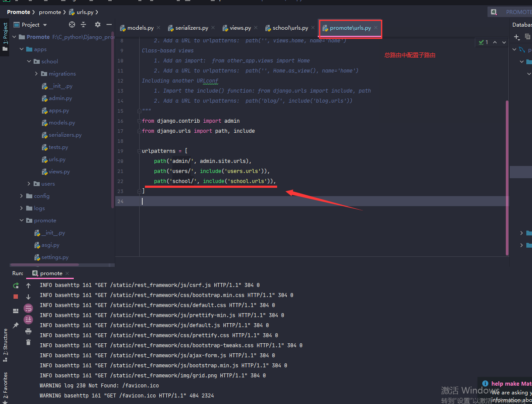Click the Project panel horizontal scrollbar
Screen dimensions: 532x404
[45, 265]
